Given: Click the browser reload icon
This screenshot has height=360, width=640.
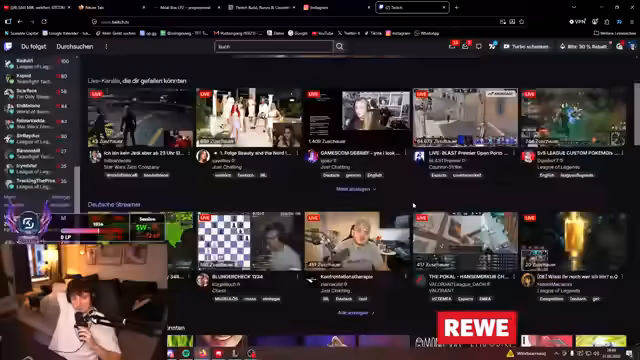Looking at the screenshot, I should [44, 22].
